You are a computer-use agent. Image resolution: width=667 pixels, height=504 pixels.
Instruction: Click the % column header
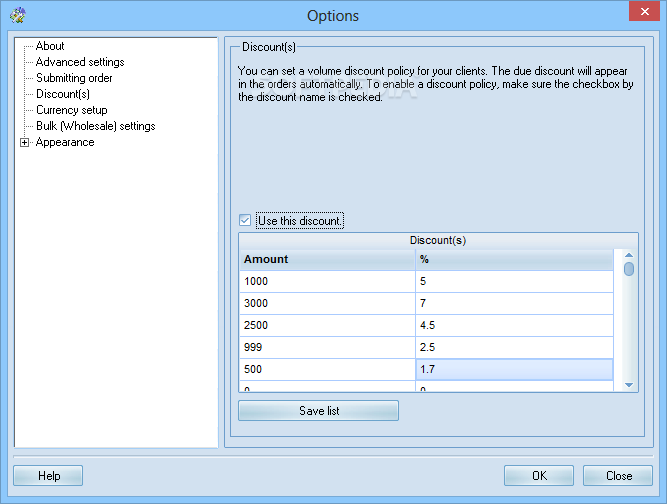[514, 259]
